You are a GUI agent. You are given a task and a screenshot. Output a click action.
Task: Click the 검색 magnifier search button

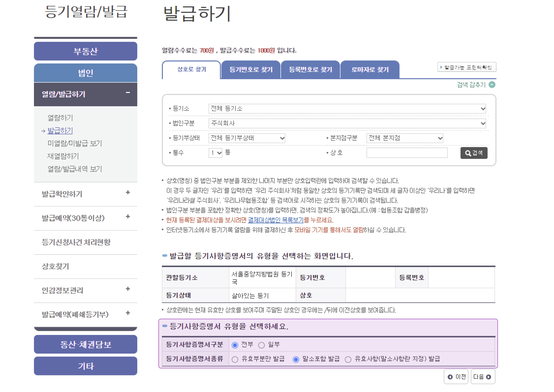point(474,153)
